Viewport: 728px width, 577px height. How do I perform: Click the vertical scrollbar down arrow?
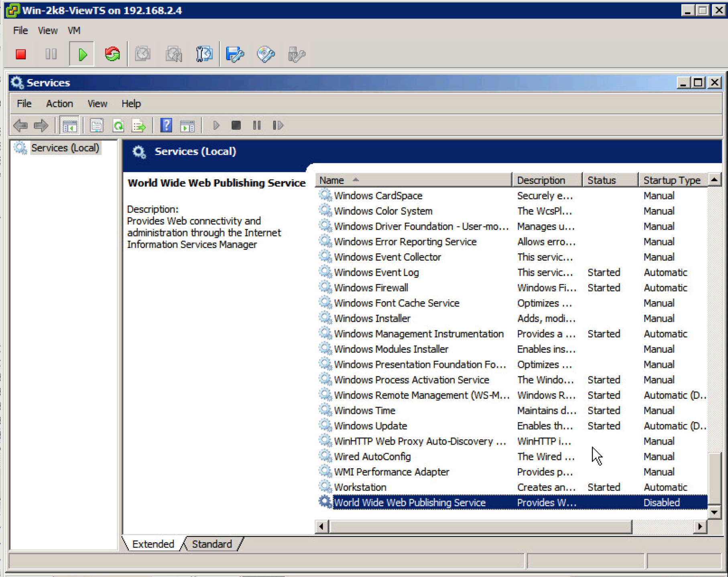(714, 512)
